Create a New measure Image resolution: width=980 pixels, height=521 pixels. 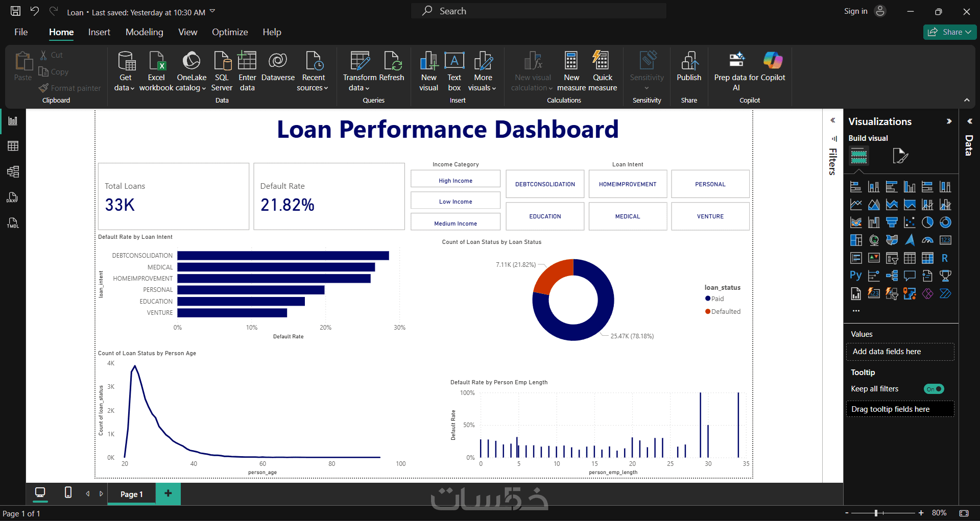point(571,71)
